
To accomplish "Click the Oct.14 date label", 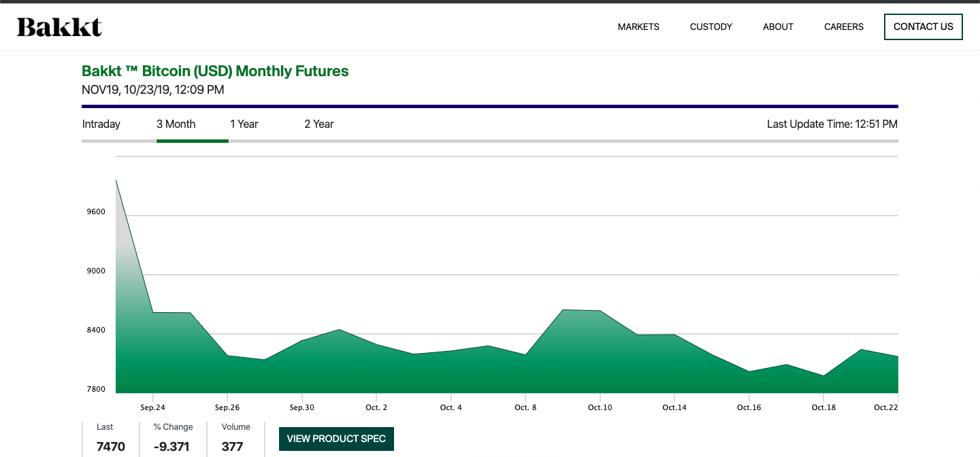I will point(674,408).
